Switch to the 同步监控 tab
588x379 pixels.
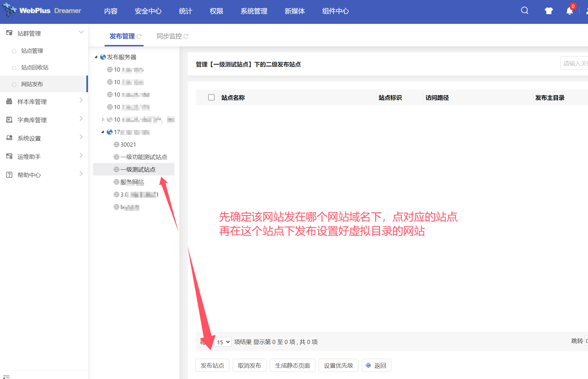point(169,36)
